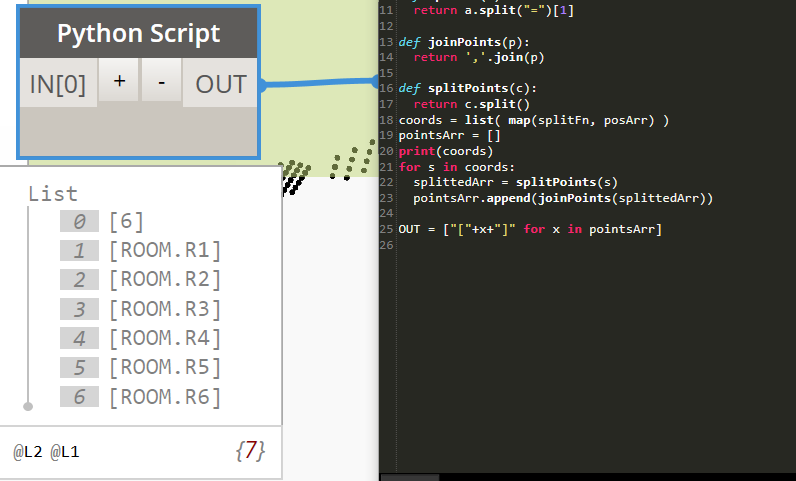Screen dimensions: 796x481
Task: Highlight the [ROOM.R6] list entry
Action: click(165, 397)
